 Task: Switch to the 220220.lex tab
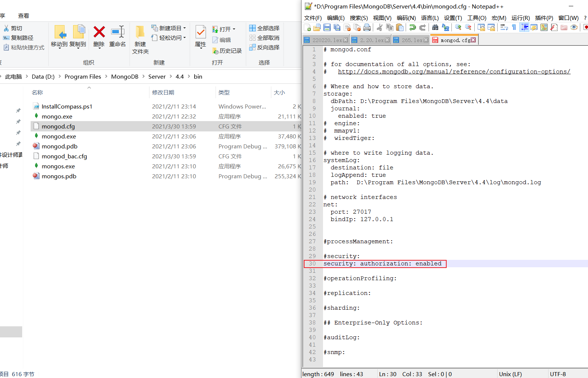pyautogui.click(x=327, y=40)
